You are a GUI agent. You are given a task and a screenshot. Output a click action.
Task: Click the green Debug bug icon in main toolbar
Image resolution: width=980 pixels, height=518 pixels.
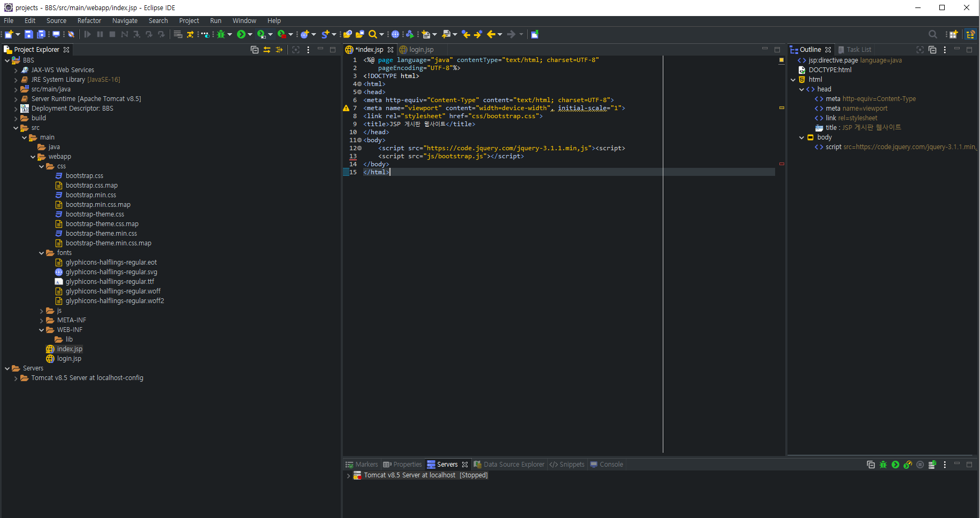pyautogui.click(x=220, y=34)
